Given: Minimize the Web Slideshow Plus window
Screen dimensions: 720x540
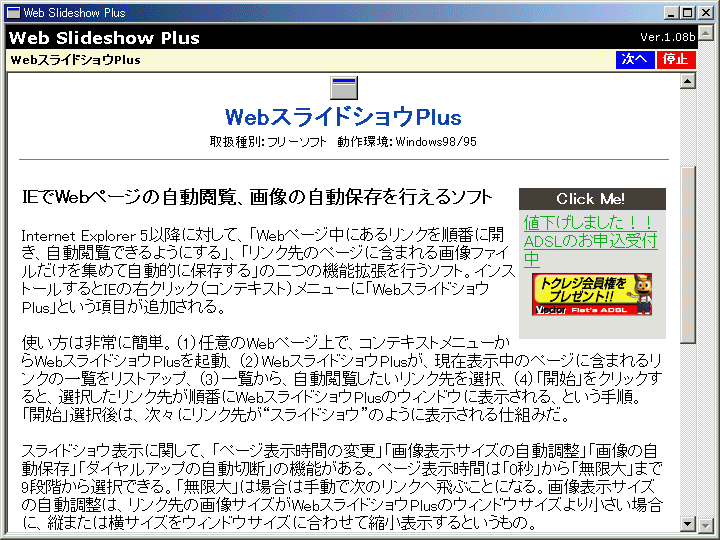Looking at the screenshot, I should pyautogui.click(x=672, y=13).
